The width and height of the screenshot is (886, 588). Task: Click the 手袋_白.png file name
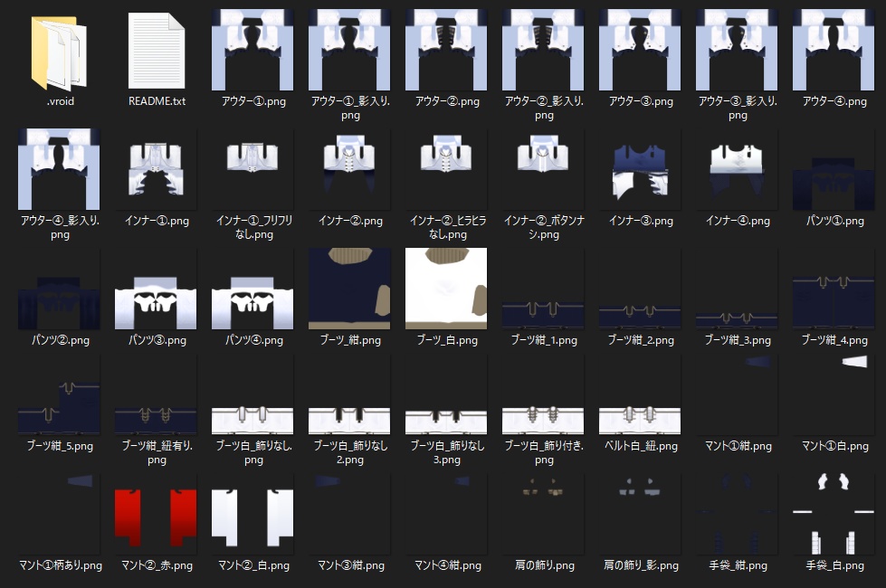click(834, 564)
